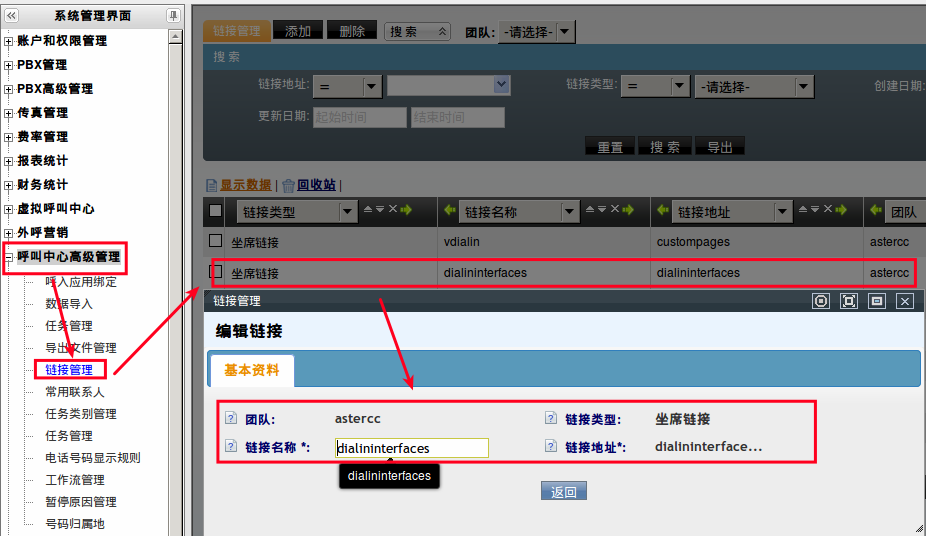The height and width of the screenshot is (536, 926).
Task: Expand the PBX管理 tree node
Action: (9, 65)
